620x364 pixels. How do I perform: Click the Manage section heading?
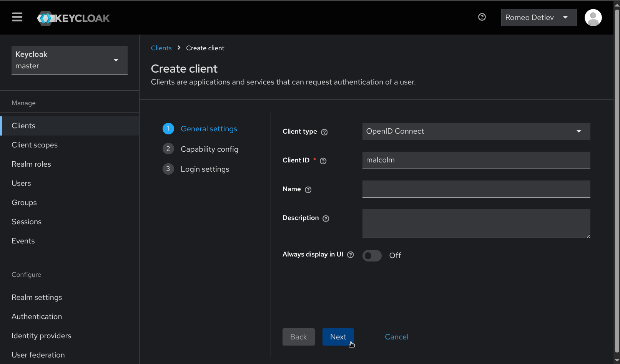[23, 103]
